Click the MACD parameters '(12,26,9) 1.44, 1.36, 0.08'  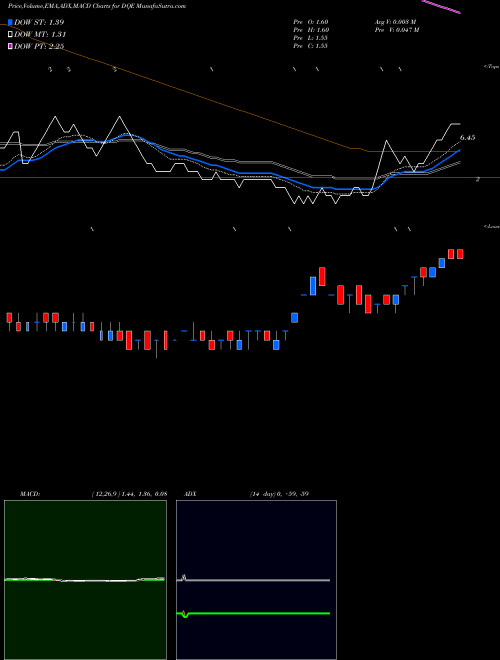(x=130, y=494)
